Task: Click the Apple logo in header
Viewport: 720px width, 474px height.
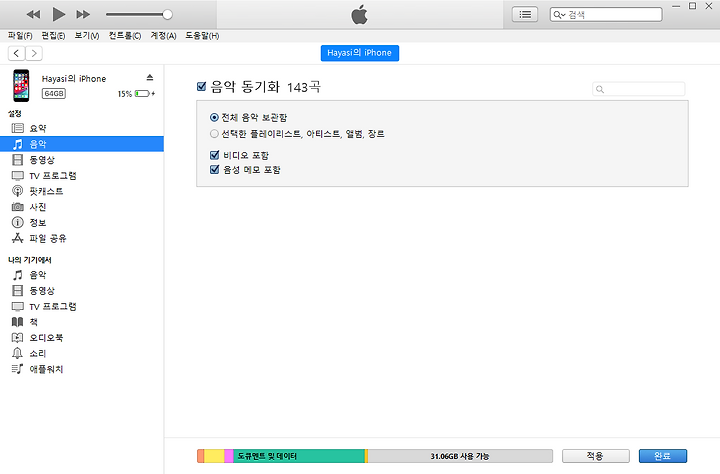Action: 360,15
